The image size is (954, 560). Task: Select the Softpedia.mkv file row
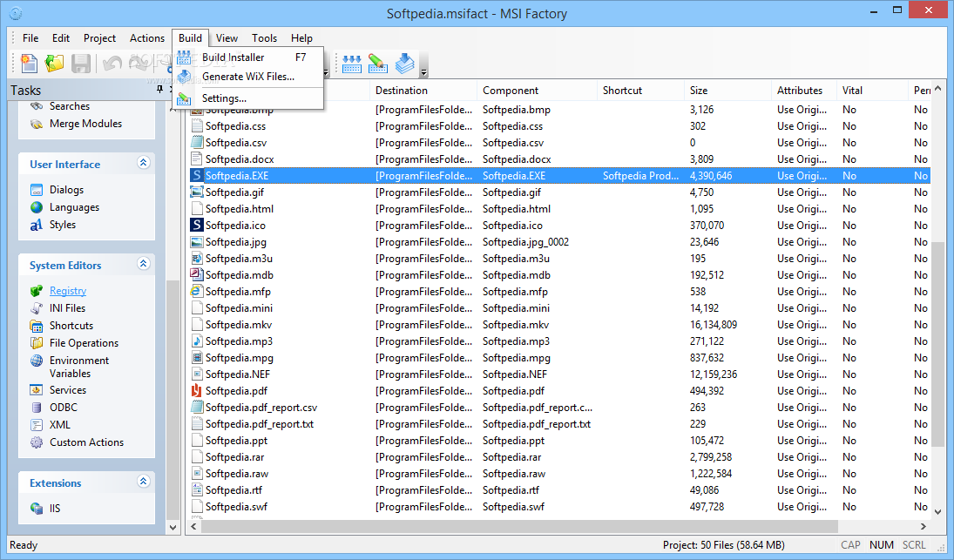tap(558, 325)
